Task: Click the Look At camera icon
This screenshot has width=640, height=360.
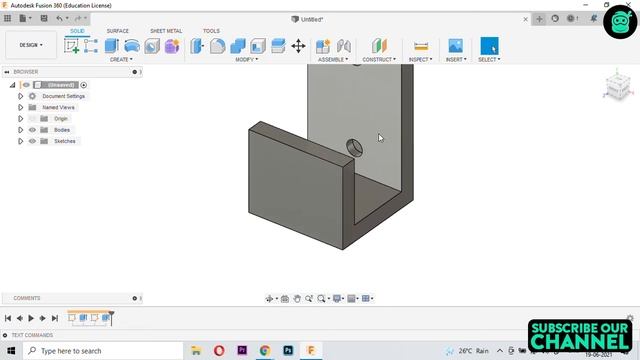Action: point(285,299)
